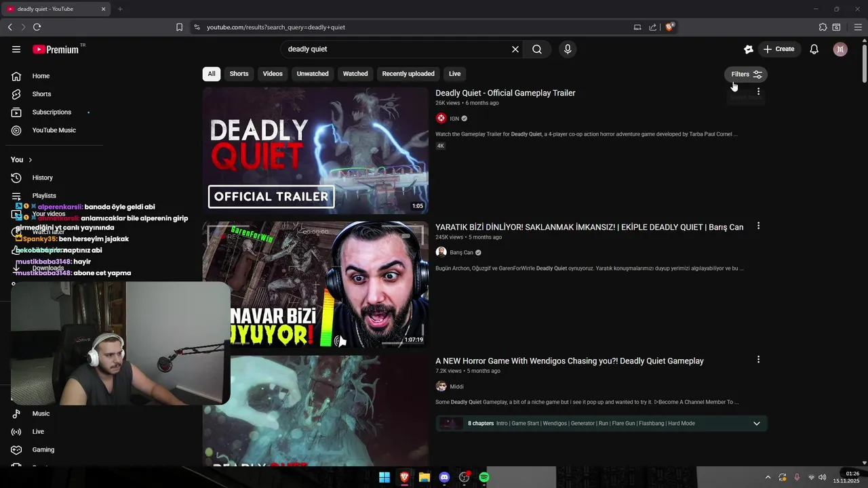
Task: Click the Live icon in the sidebar
Action: coord(16,432)
